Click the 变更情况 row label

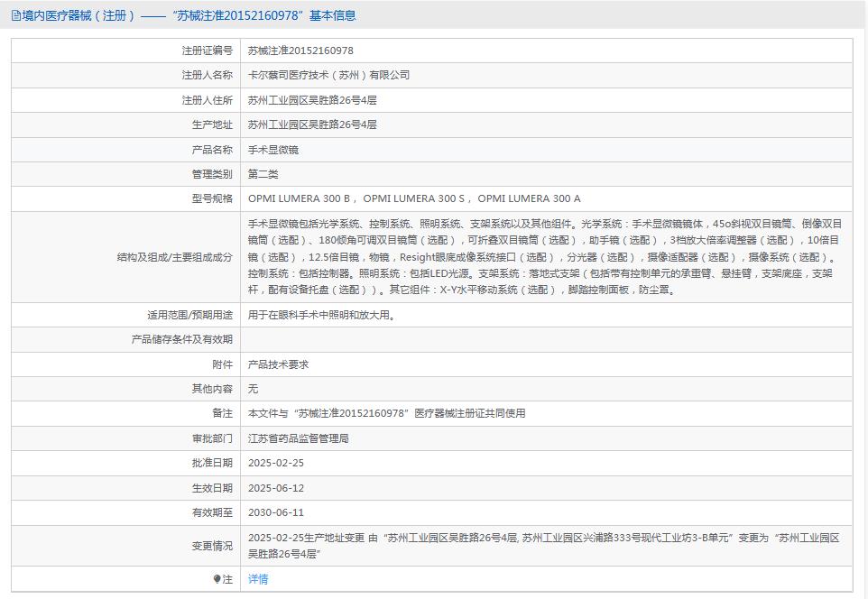click(212, 546)
